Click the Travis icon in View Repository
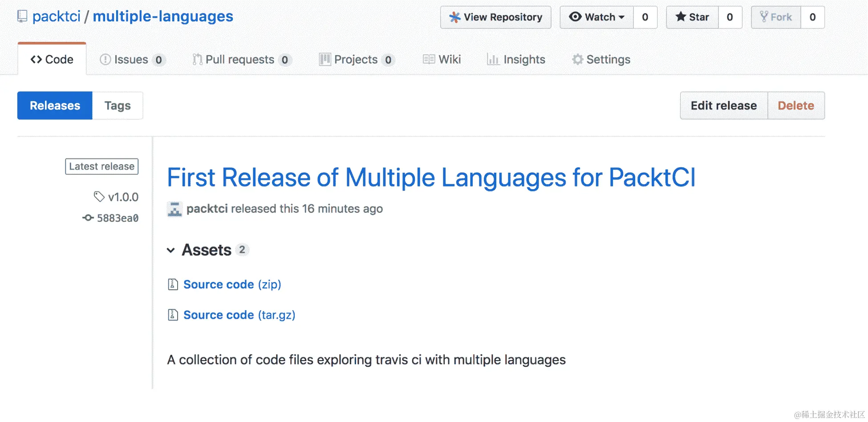868x422 pixels. [454, 17]
